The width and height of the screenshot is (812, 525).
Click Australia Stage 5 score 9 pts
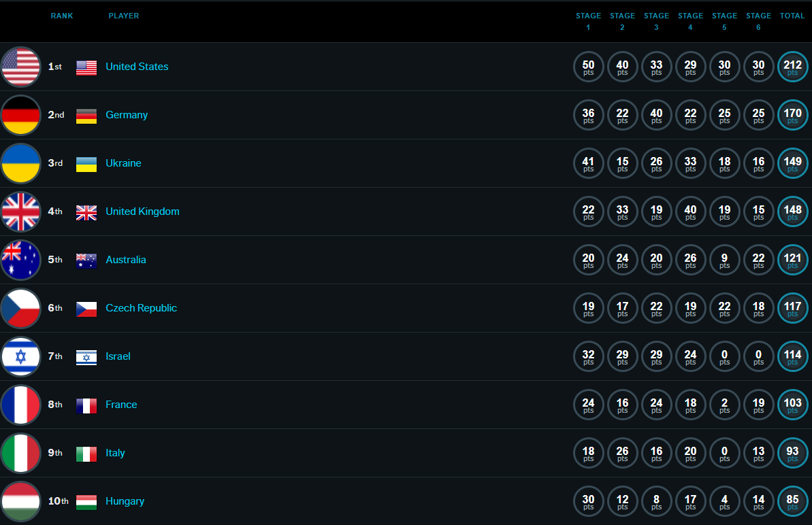(724, 260)
